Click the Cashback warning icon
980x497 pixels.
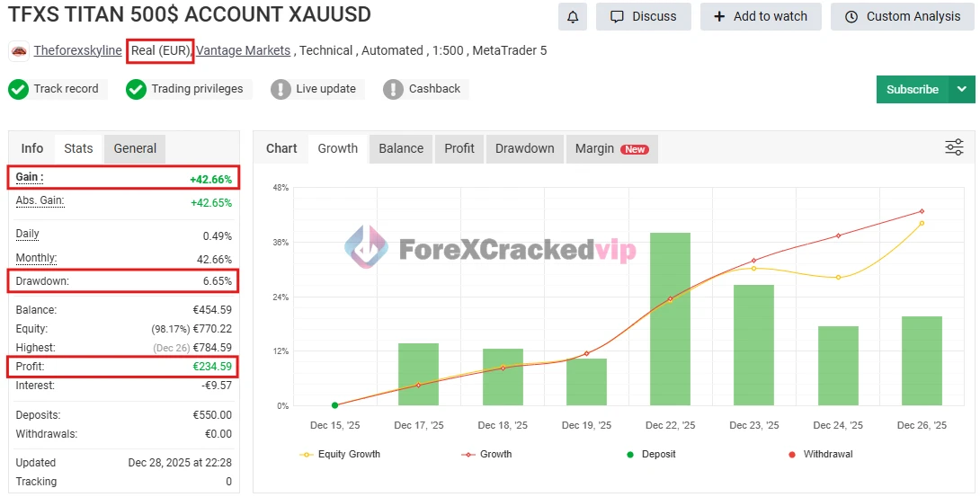pyautogui.click(x=393, y=89)
